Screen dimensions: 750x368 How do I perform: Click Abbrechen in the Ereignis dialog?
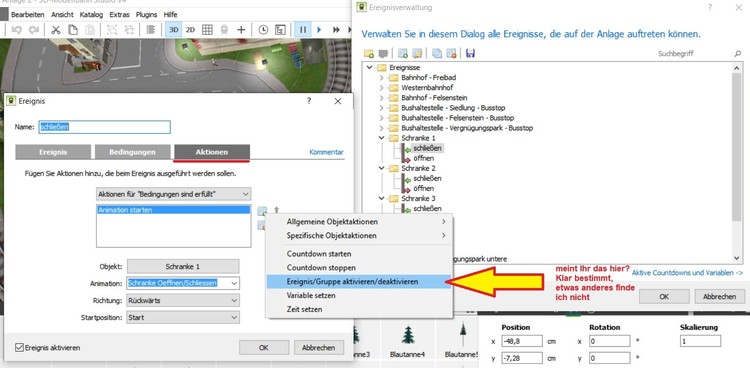pyautogui.click(x=319, y=347)
